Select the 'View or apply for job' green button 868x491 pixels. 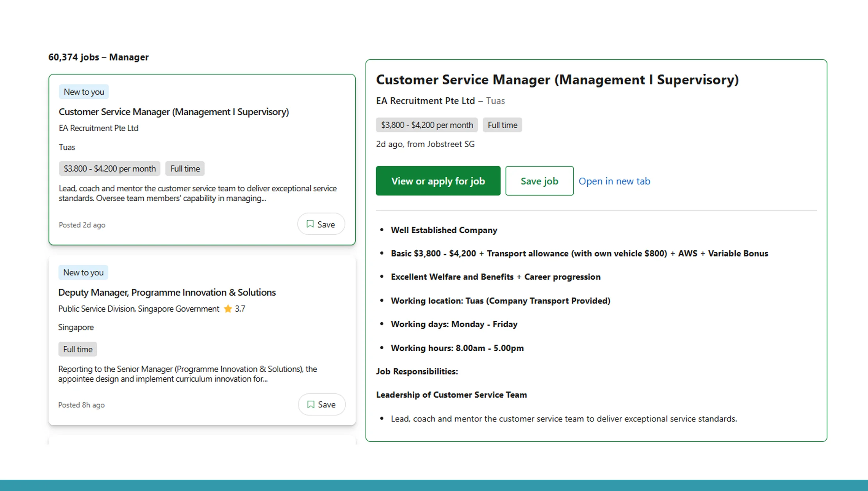point(438,181)
